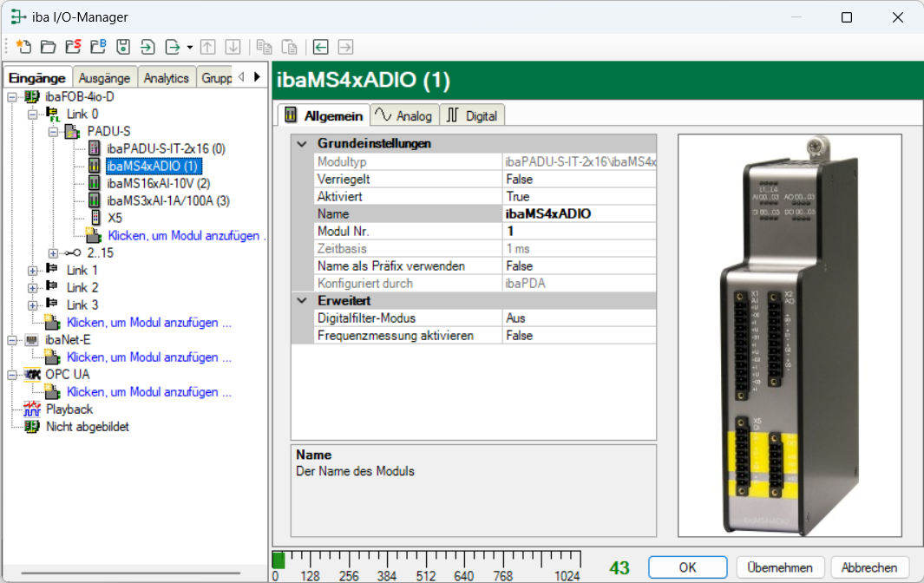924x583 pixels.
Task: Collapse the Erweitert property section
Action: 302,300
